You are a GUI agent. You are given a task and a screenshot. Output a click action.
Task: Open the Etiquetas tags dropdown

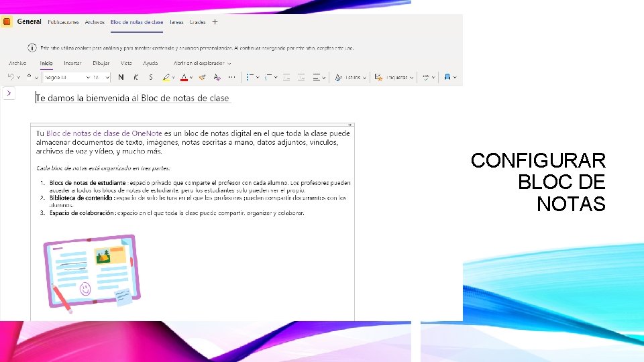pos(394,77)
